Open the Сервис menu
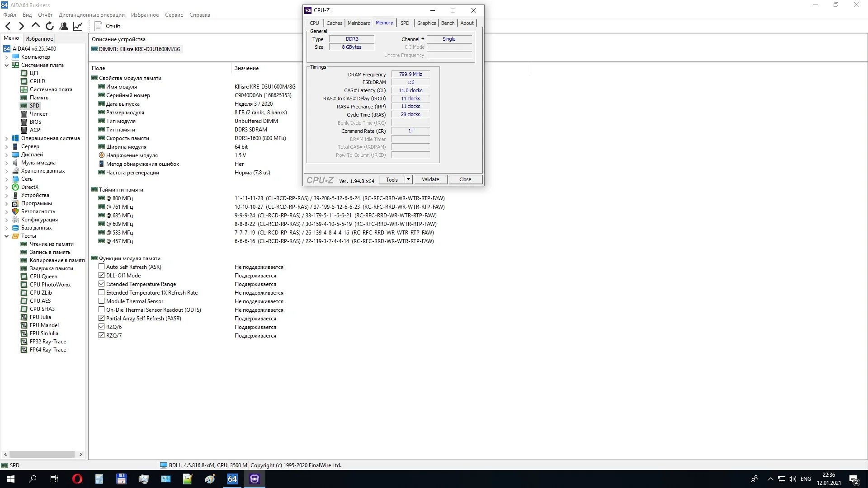The height and width of the screenshot is (488, 868). pyautogui.click(x=174, y=15)
